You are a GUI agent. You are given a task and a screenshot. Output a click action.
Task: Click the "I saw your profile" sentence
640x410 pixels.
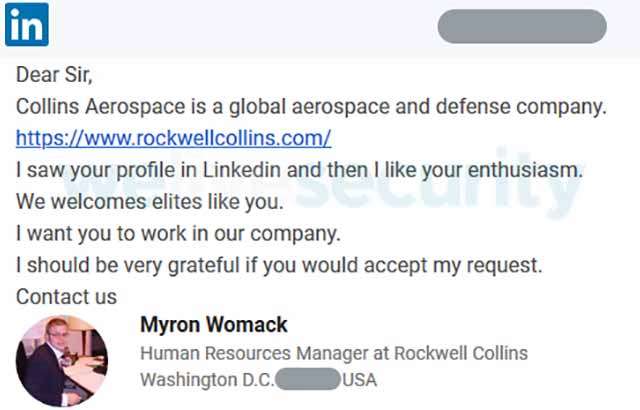(299, 170)
